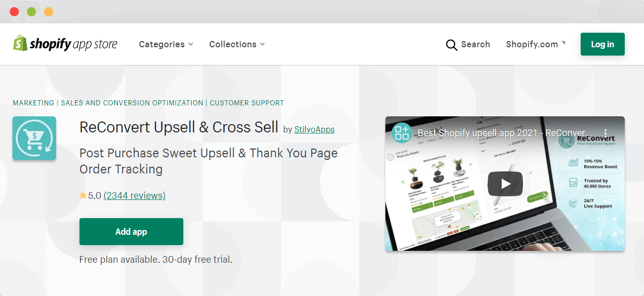Click the Search label in the header
This screenshot has height=296, width=644.
pyautogui.click(x=476, y=44)
